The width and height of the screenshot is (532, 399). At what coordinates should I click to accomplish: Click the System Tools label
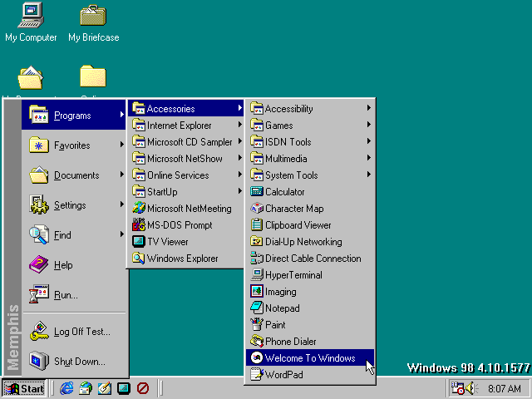(292, 175)
